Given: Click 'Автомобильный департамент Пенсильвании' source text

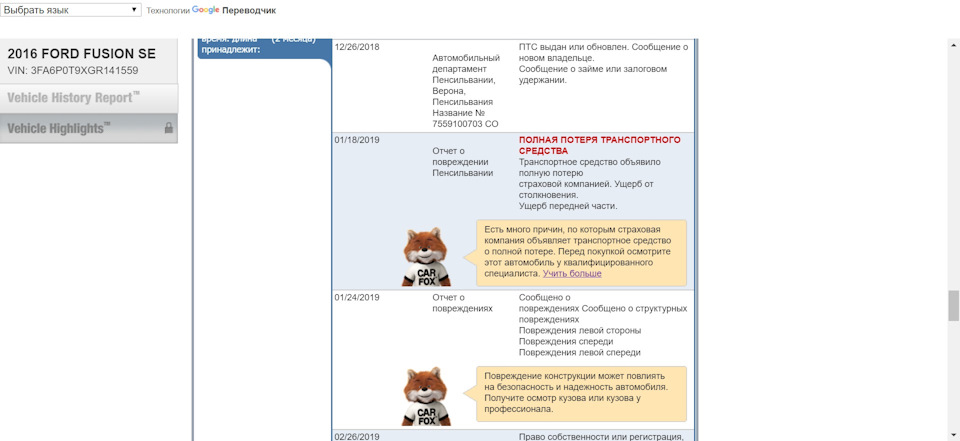Looking at the screenshot, I should click(x=466, y=69).
